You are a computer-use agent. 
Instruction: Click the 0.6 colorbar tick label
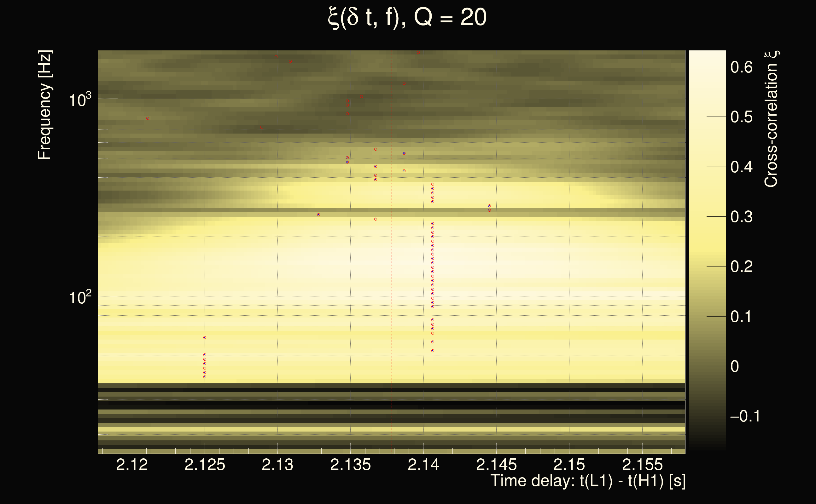(741, 67)
